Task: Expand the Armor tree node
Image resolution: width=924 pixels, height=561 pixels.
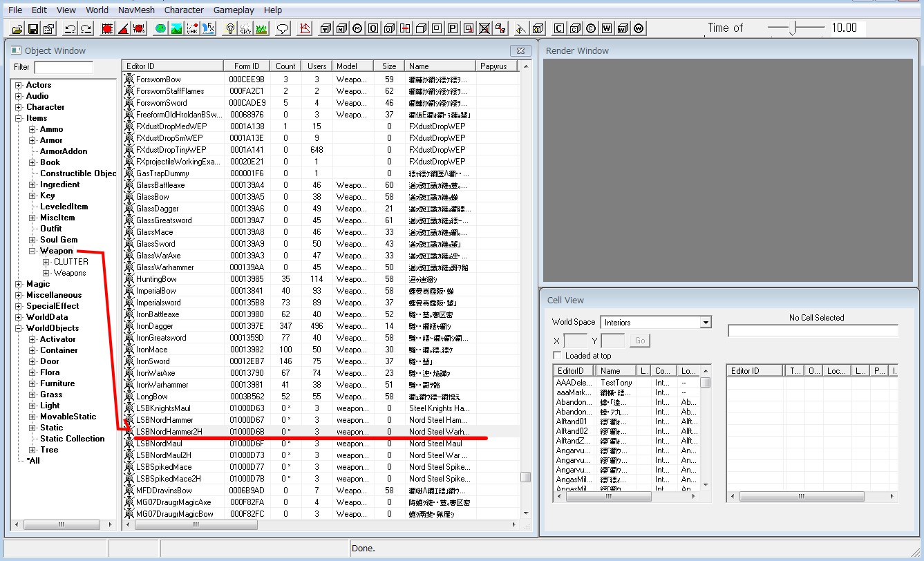Action: (x=32, y=140)
